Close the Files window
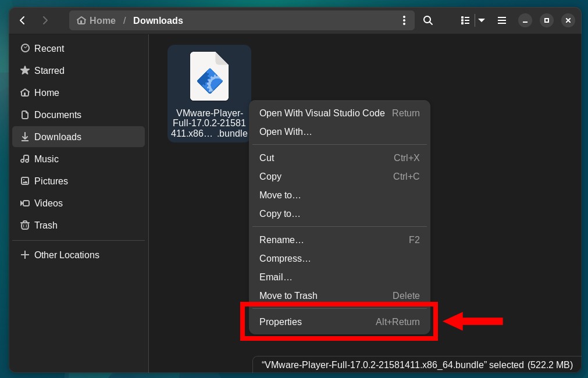 pos(568,20)
